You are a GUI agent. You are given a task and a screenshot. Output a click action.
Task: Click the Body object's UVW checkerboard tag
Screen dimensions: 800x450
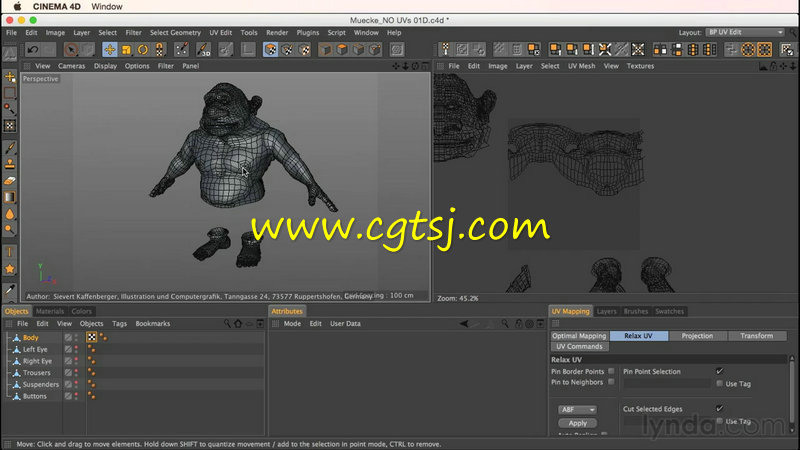(92, 337)
